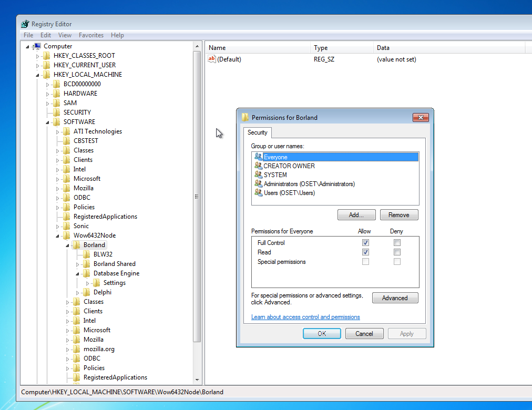The width and height of the screenshot is (532, 410).
Task: Click Allow checkbox for Special permissions
Action: tap(365, 262)
